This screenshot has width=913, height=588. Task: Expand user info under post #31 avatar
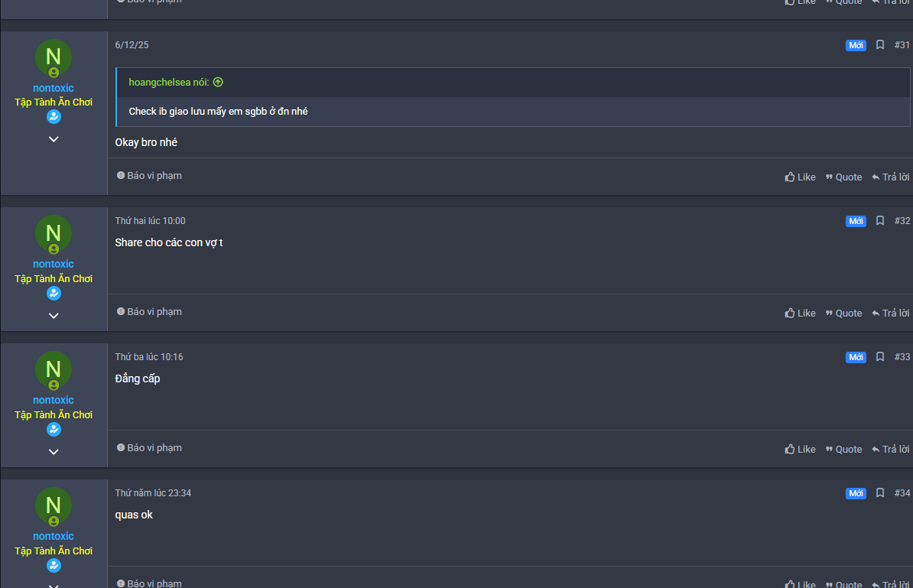click(x=54, y=139)
